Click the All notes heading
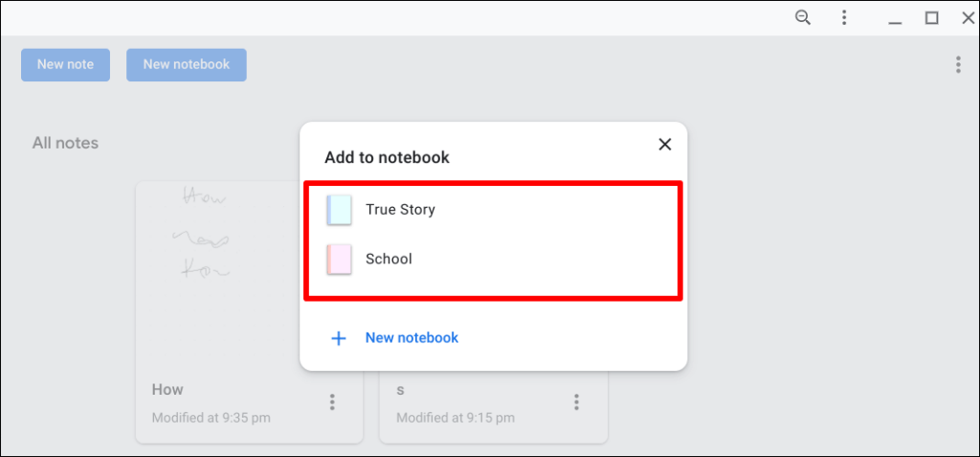This screenshot has height=457, width=980. [65, 143]
